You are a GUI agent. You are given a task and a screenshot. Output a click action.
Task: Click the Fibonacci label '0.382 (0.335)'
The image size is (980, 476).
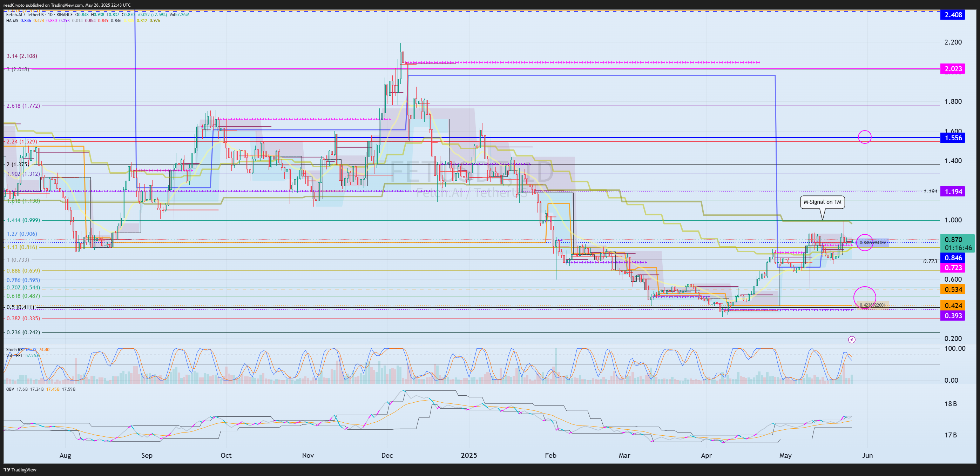(23, 318)
